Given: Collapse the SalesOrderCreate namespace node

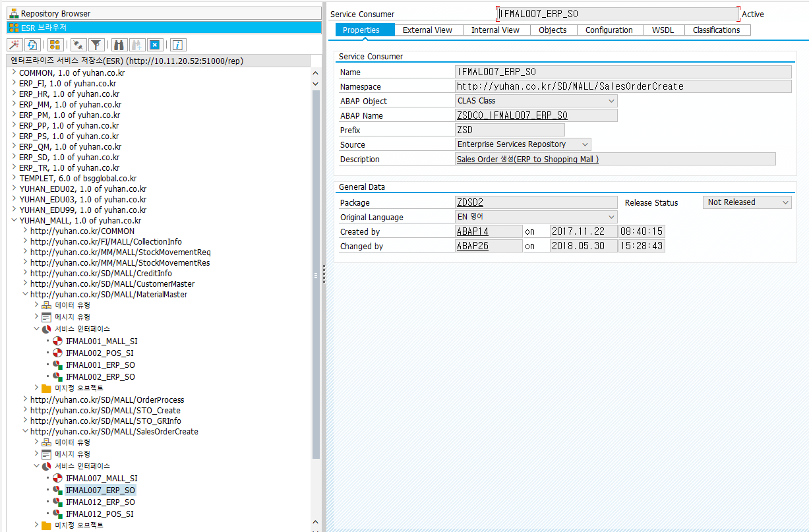Looking at the screenshot, I should click(25, 432).
